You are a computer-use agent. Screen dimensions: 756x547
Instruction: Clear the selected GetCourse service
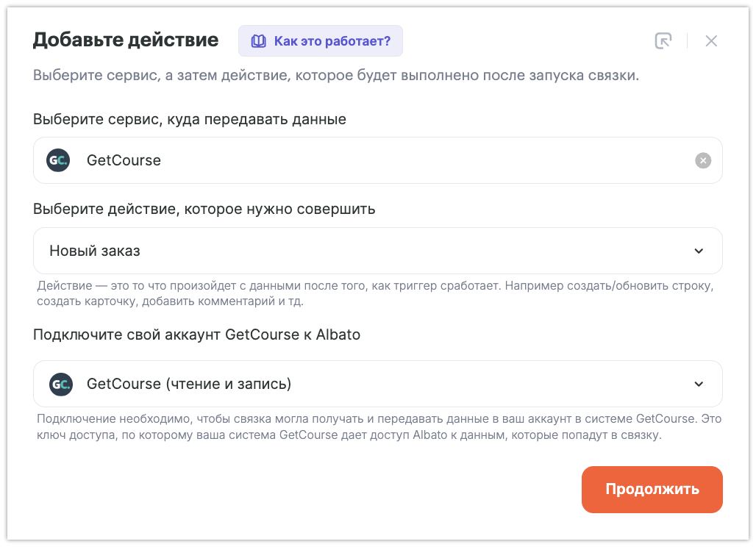(703, 160)
